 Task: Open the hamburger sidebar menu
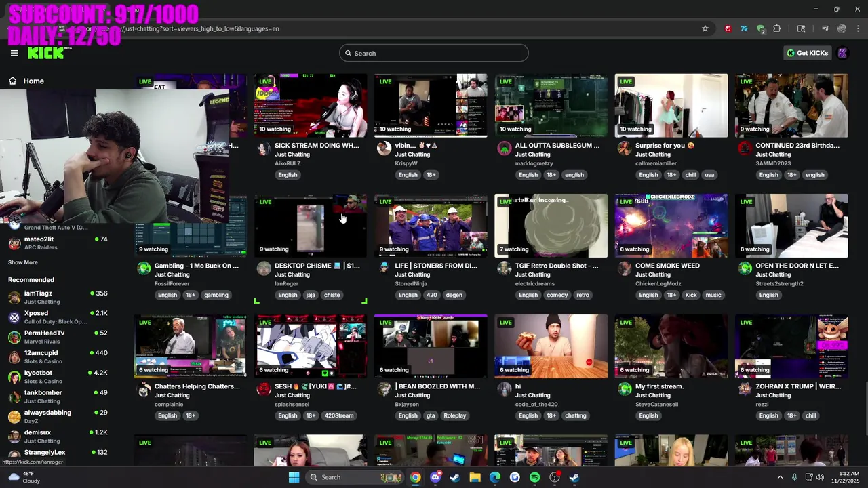(14, 53)
